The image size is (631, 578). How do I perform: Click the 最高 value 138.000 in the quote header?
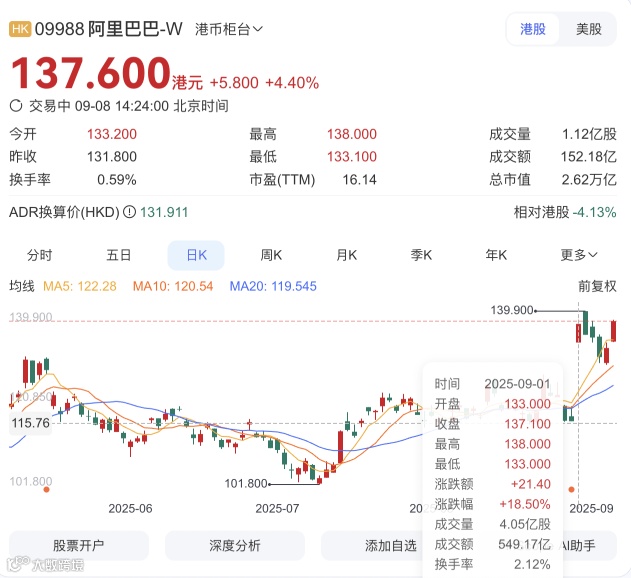point(352,134)
